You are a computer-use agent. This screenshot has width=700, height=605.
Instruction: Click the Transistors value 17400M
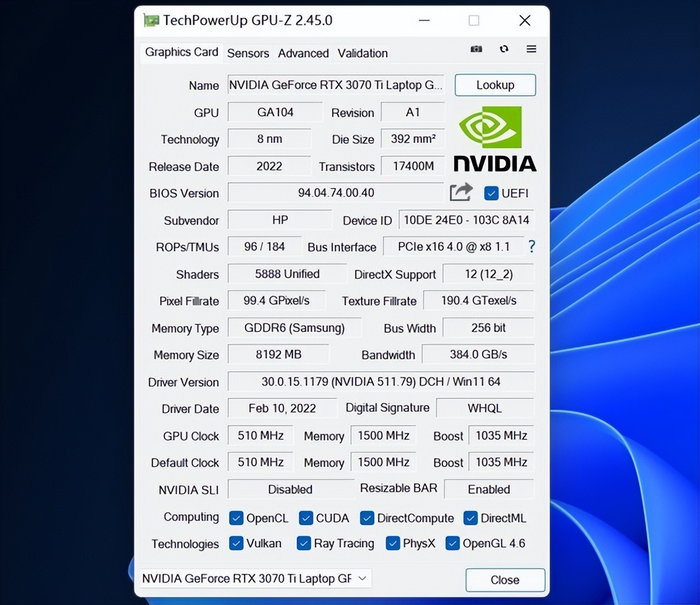[413, 166]
